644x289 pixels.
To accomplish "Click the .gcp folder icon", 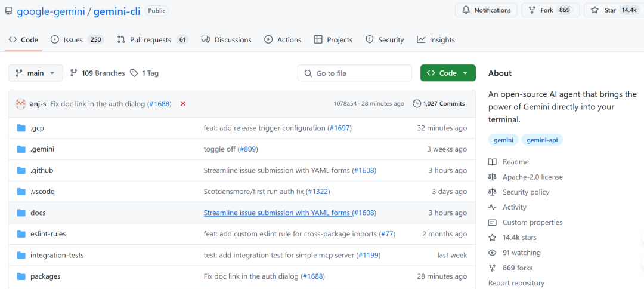I will coord(21,128).
